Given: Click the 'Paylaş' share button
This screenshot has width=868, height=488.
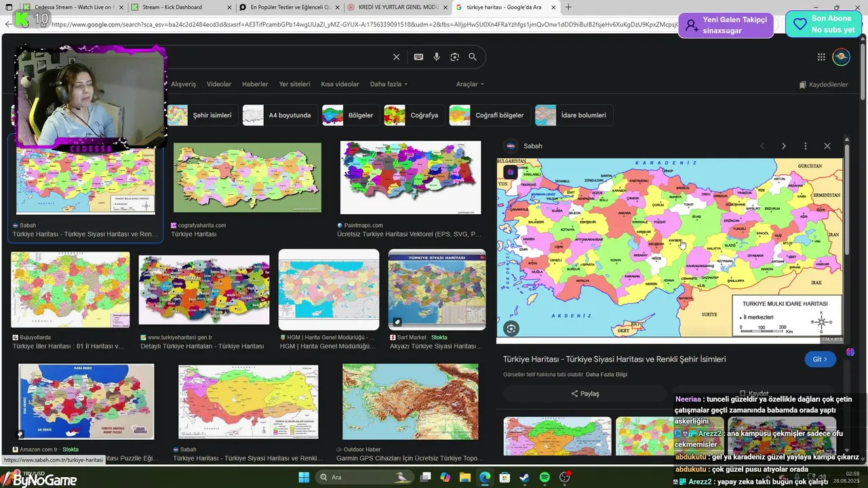Looking at the screenshot, I should click(585, 394).
